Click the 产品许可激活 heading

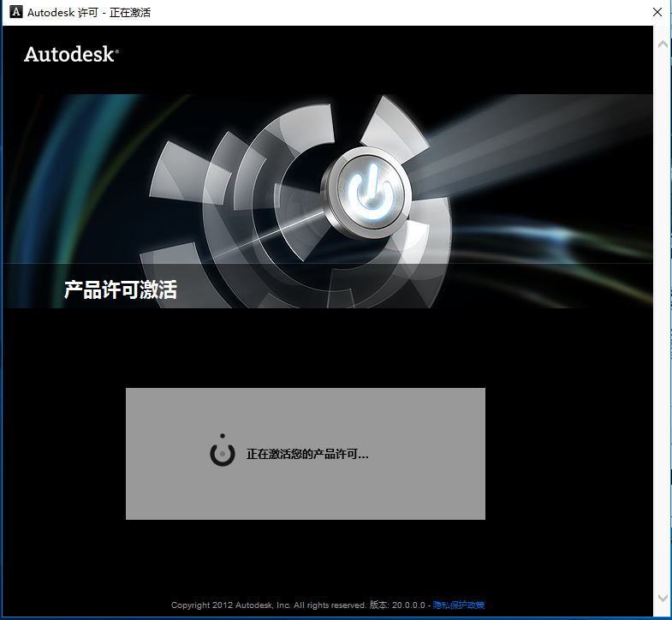pos(121,289)
